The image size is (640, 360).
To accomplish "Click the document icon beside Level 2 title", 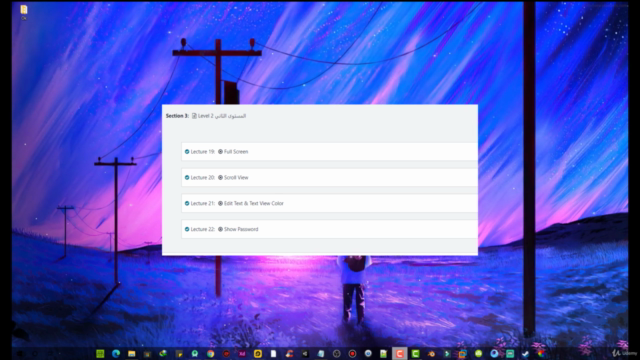I will point(194,116).
